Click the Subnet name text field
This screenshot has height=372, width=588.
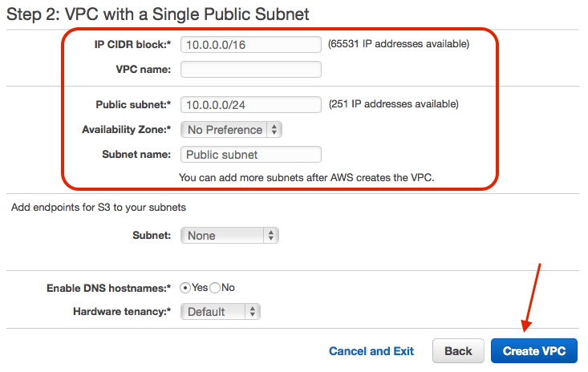click(x=250, y=155)
